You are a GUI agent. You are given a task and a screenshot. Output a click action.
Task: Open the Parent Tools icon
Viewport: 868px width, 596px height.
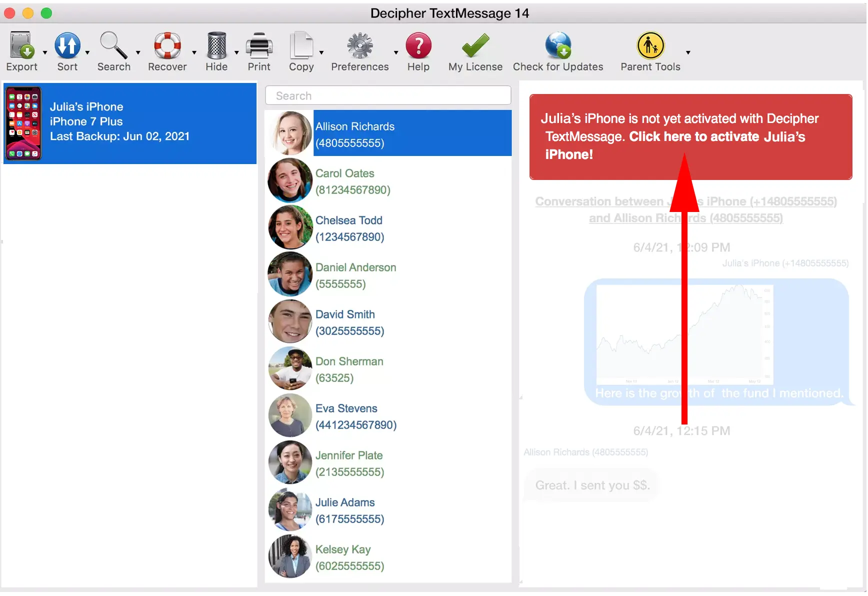click(650, 46)
